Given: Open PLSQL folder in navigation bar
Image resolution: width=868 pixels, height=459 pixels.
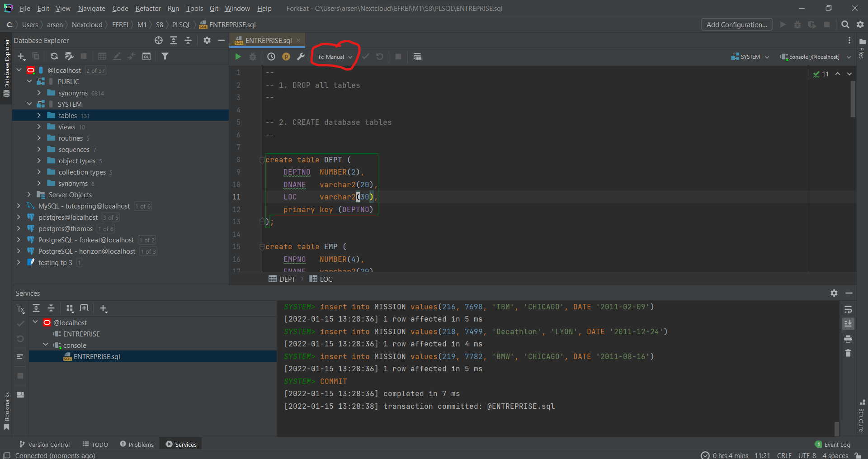Looking at the screenshot, I should point(181,24).
